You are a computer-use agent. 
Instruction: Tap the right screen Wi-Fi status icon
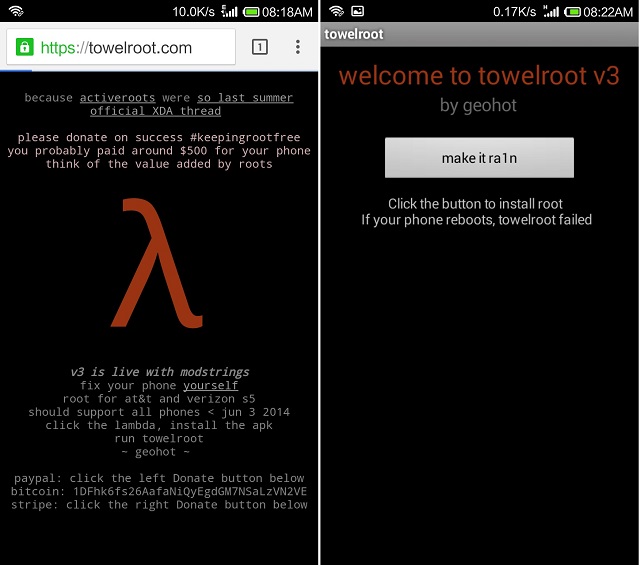336,11
